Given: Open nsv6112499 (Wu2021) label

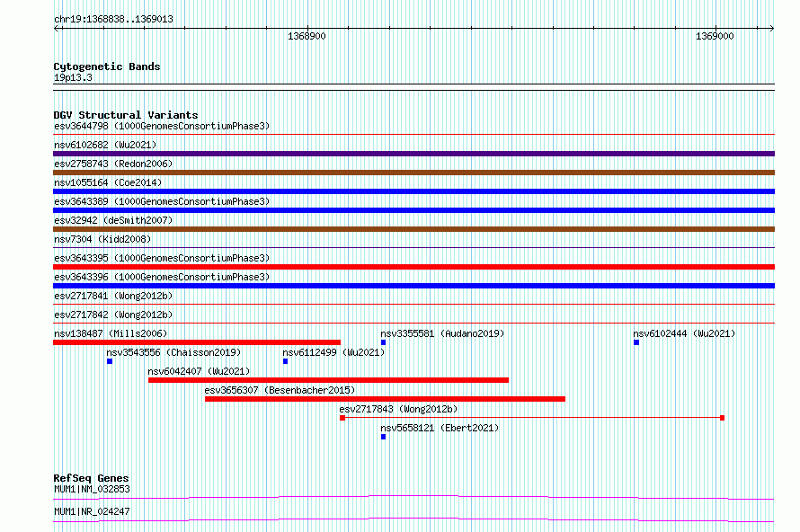Looking at the screenshot, I should pyautogui.click(x=333, y=352).
